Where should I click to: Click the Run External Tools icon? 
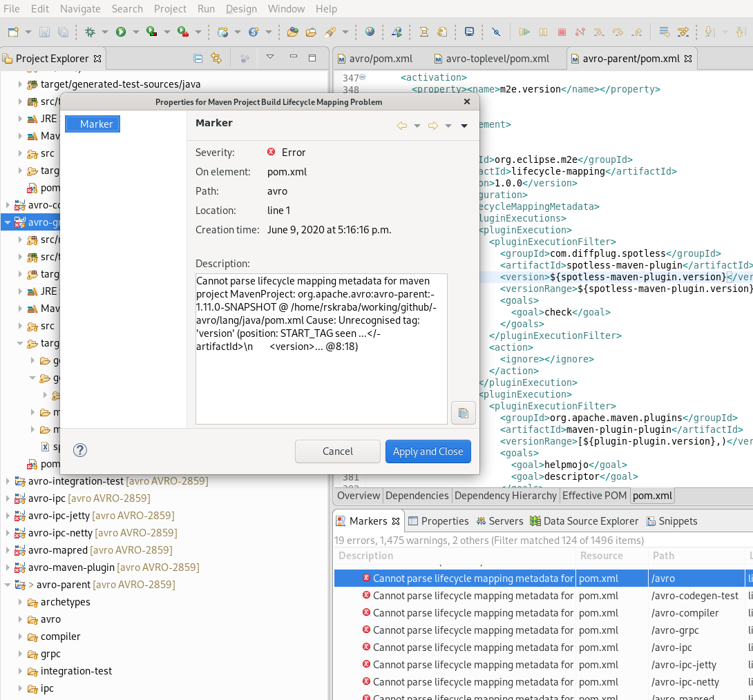(x=183, y=32)
